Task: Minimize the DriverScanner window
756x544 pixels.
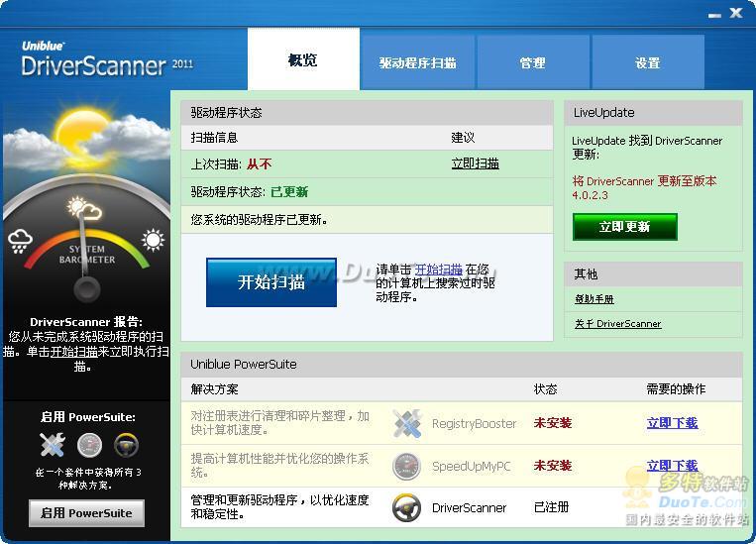Action: coord(714,15)
